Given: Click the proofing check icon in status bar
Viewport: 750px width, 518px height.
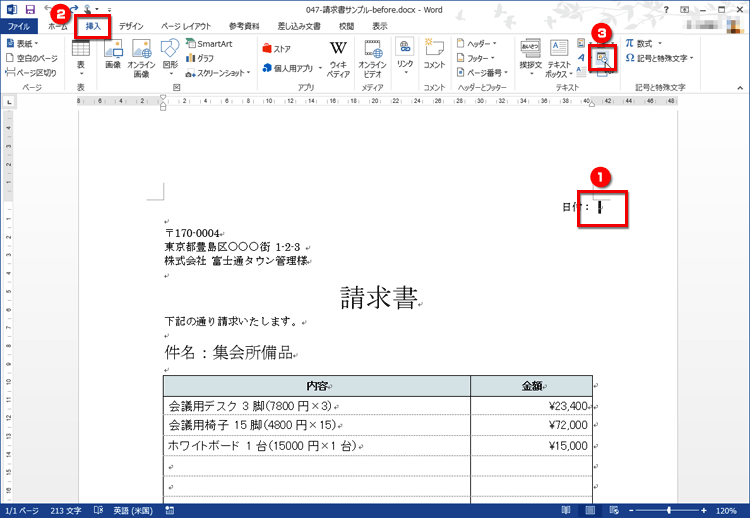Looking at the screenshot, I should point(99,511).
